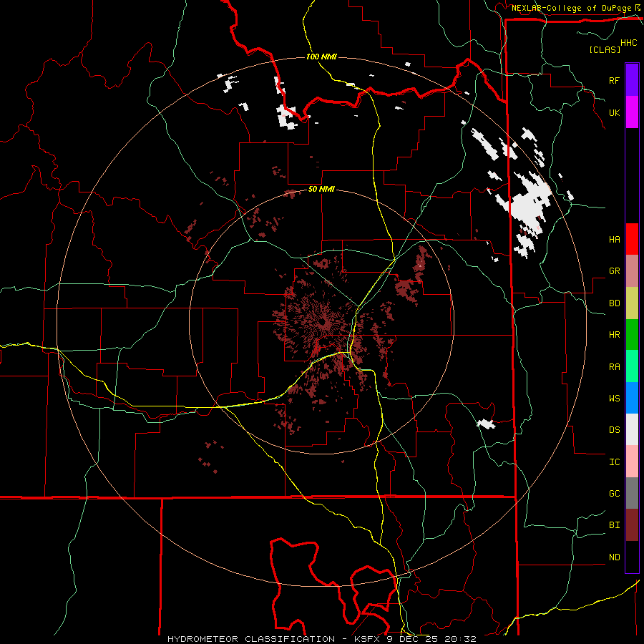Select the GR color block in legend
Viewport: 644px width, 644px height.
(x=632, y=271)
